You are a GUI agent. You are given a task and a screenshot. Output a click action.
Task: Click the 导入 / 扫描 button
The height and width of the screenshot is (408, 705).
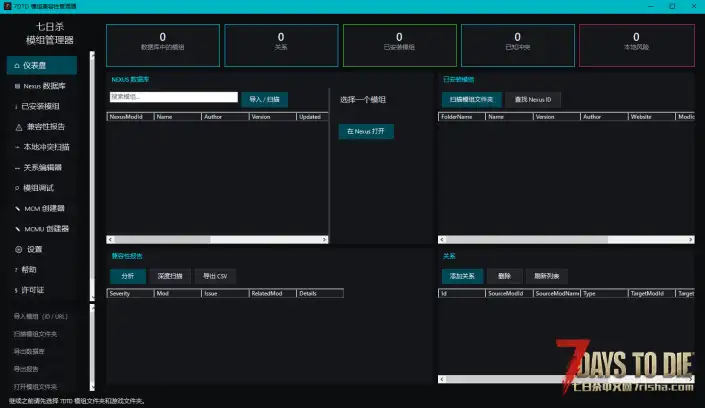click(264, 99)
